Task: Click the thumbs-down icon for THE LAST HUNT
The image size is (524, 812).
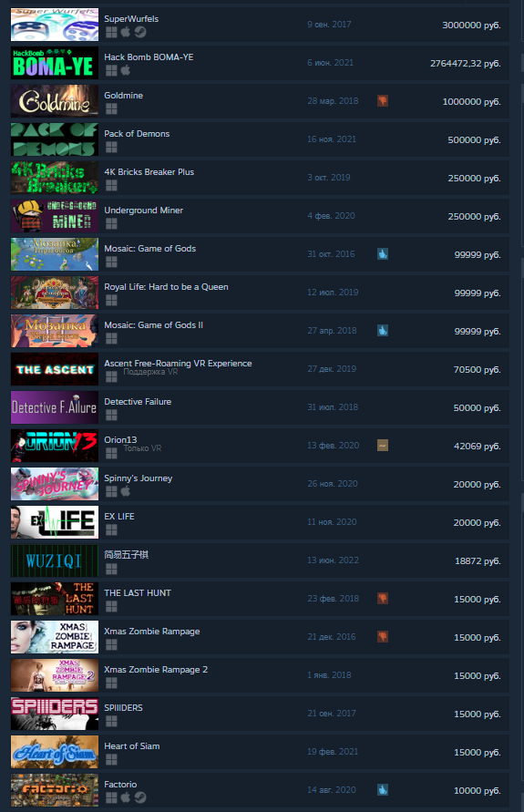Action: (x=383, y=599)
